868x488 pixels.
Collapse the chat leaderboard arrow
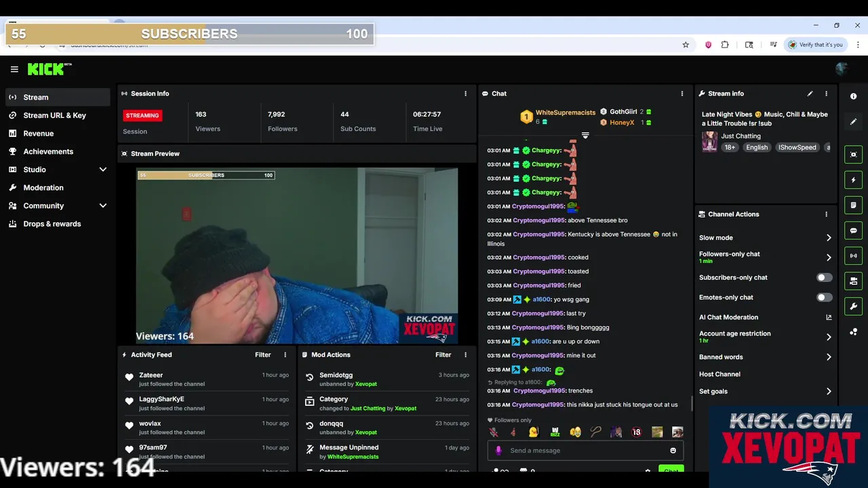coord(585,136)
